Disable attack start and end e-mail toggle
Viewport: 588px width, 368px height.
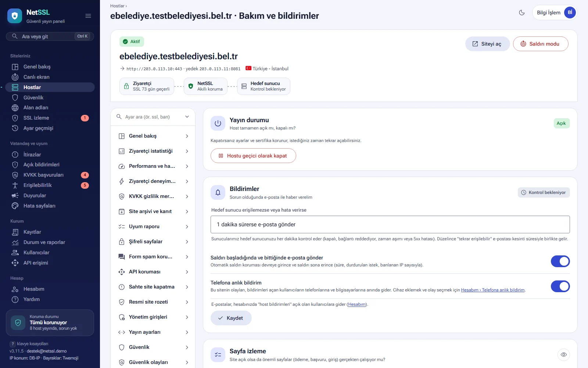tap(560, 261)
